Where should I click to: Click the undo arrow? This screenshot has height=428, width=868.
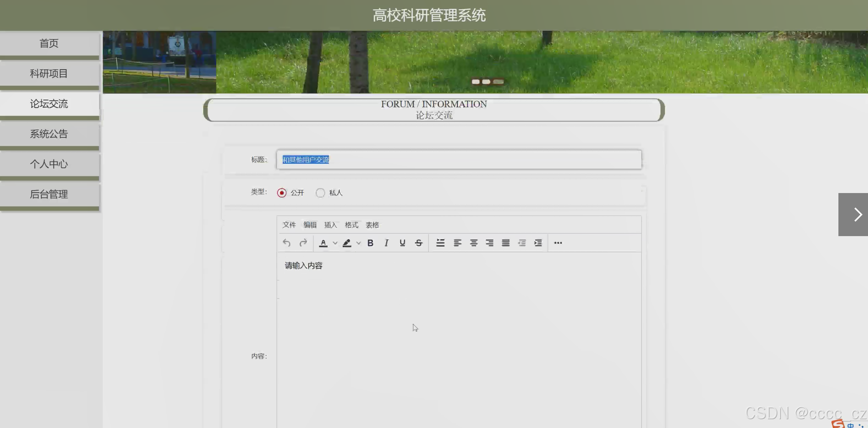pyautogui.click(x=287, y=243)
